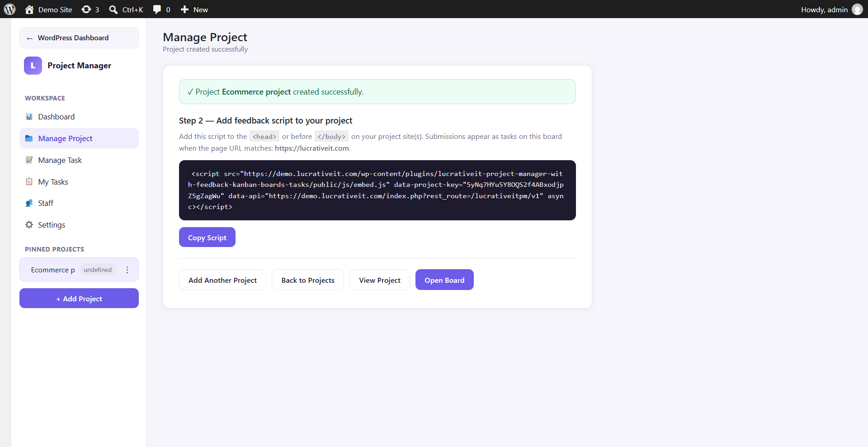868x447 pixels.
Task: Click the Manage Project folder icon
Action: coord(29,138)
